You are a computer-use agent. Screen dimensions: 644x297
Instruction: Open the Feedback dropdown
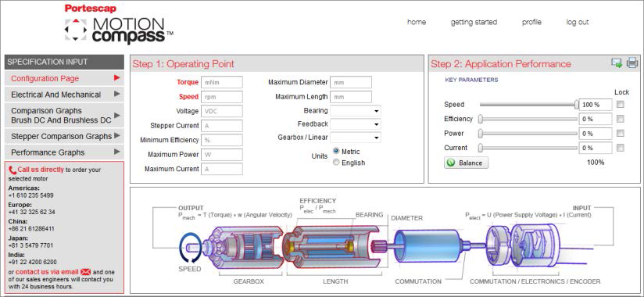coord(356,124)
